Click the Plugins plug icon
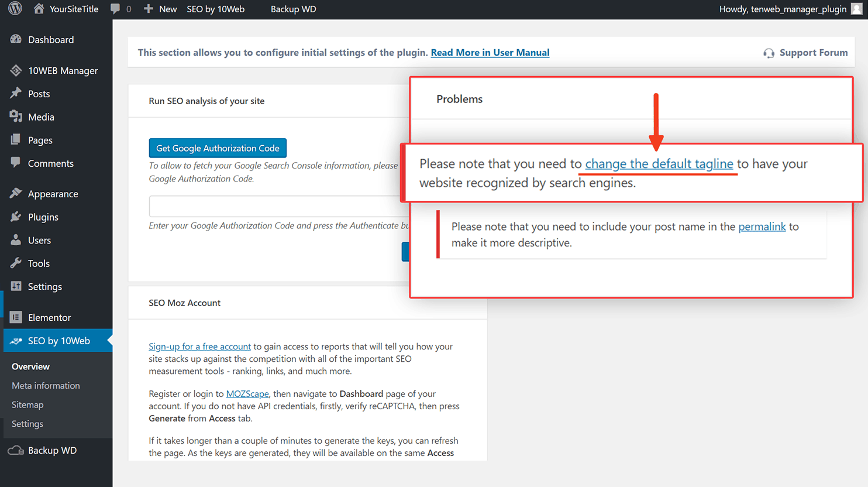Viewport: 868px width, 487px height. click(x=16, y=217)
